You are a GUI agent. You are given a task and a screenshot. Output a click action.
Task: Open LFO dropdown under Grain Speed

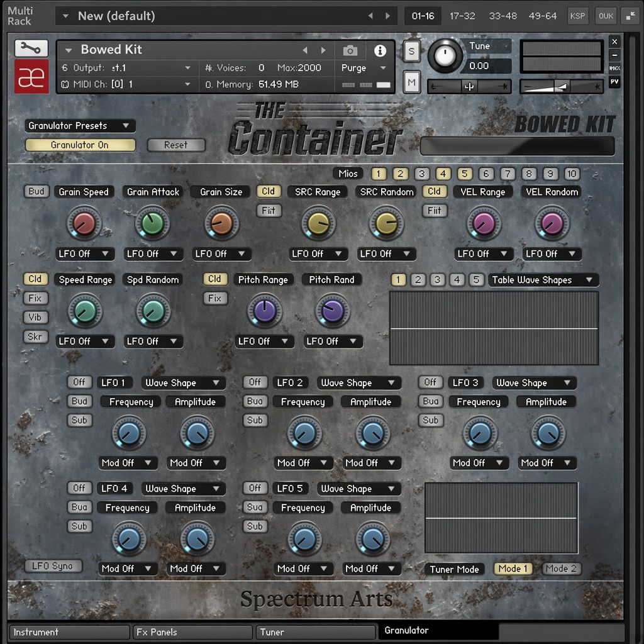point(85,254)
